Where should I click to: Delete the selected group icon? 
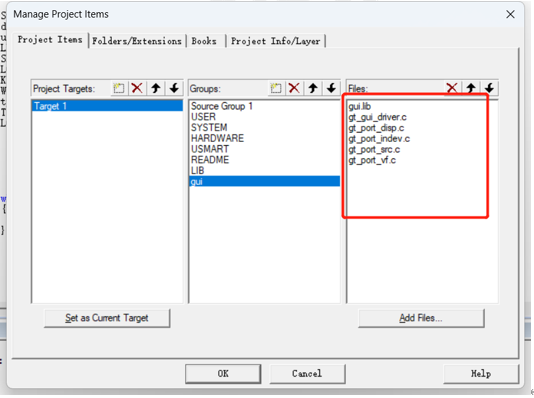coord(294,89)
